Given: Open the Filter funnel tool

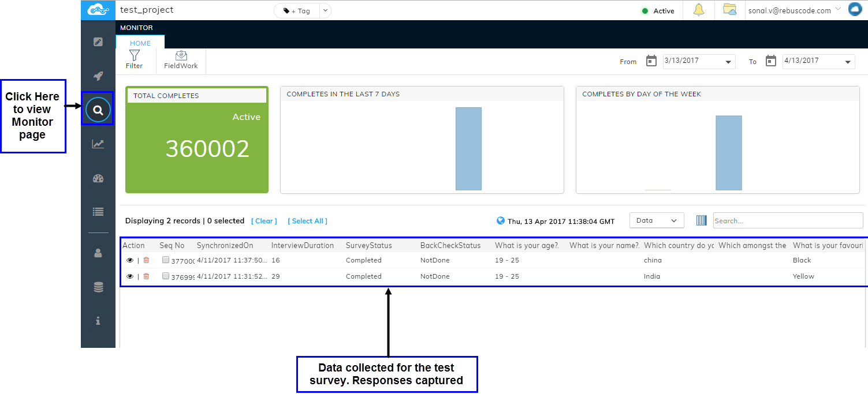Looking at the screenshot, I should pyautogui.click(x=135, y=59).
